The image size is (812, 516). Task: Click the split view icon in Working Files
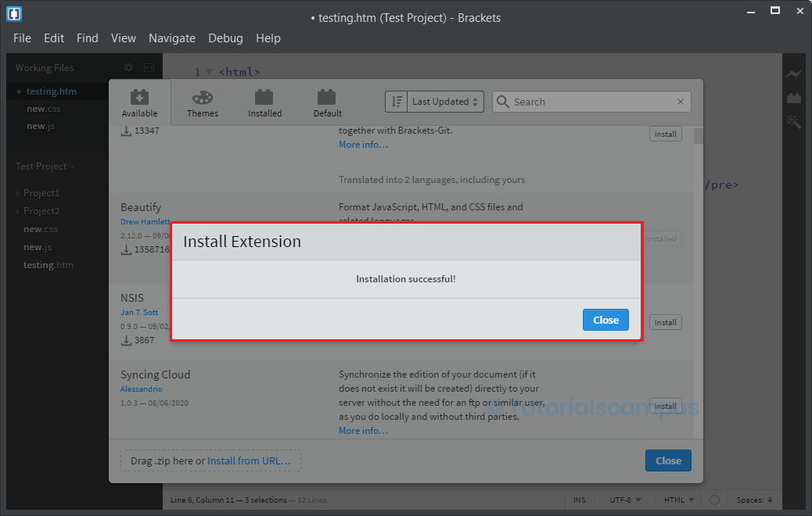point(149,68)
